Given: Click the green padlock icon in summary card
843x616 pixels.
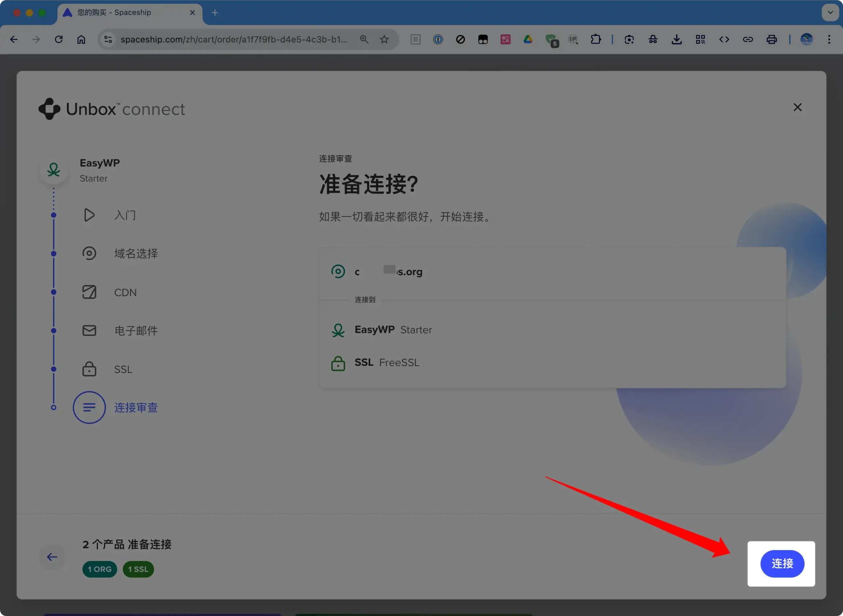Looking at the screenshot, I should tap(338, 363).
